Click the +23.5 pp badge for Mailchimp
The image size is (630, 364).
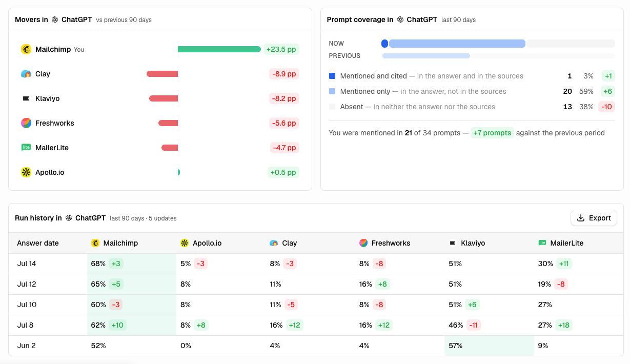pyautogui.click(x=281, y=49)
